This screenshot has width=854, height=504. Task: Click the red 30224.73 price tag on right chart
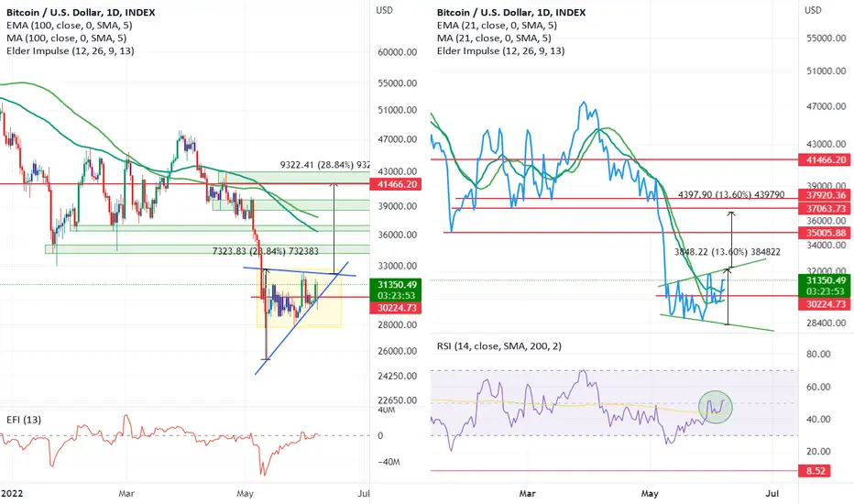click(x=826, y=304)
